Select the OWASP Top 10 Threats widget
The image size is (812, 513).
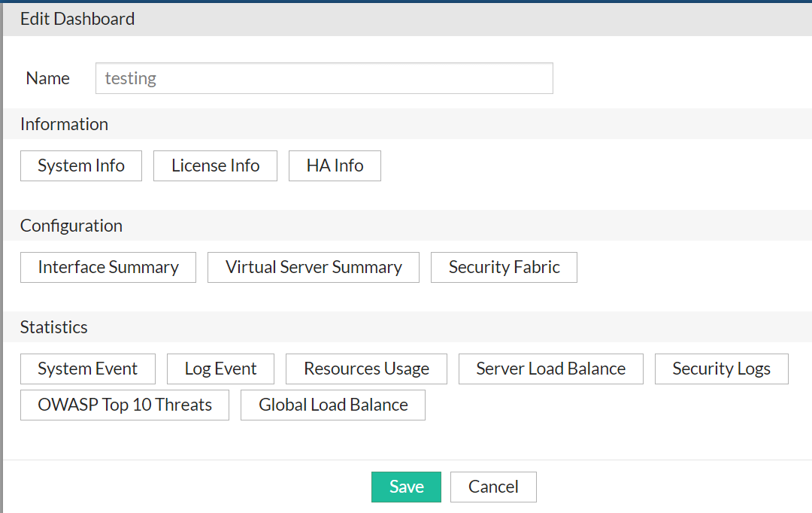[124, 405]
